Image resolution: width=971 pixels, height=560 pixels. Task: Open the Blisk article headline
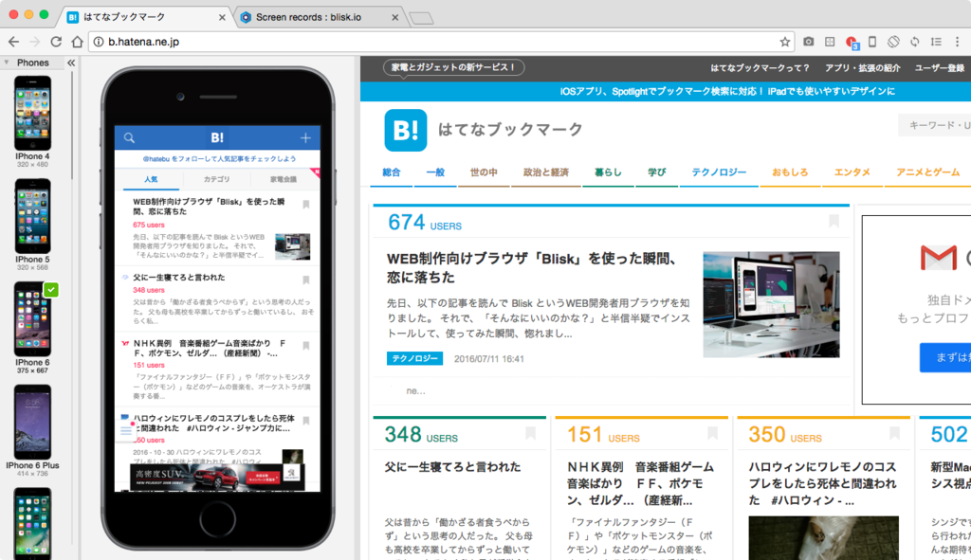(x=533, y=267)
